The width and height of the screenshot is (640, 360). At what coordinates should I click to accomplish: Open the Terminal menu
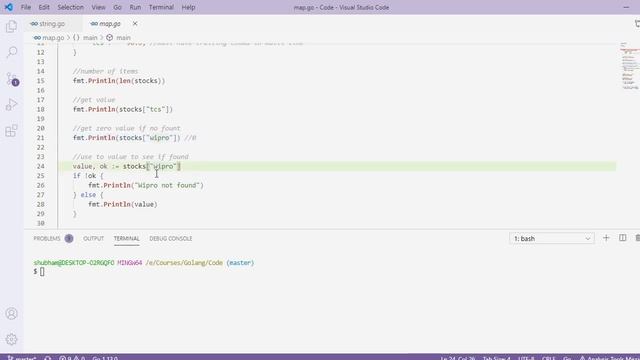point(161,7)
